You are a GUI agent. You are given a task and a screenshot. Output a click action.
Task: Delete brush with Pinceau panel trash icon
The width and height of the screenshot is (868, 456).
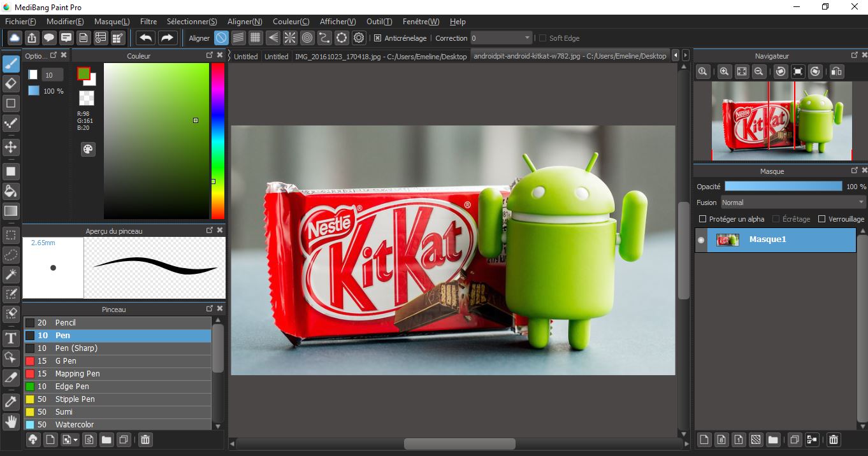coord(145,439)
